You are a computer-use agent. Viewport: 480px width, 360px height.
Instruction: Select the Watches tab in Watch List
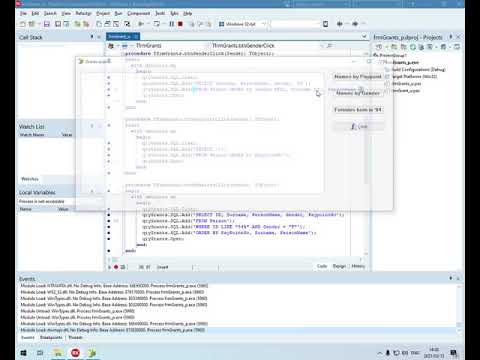click(30, 179)
